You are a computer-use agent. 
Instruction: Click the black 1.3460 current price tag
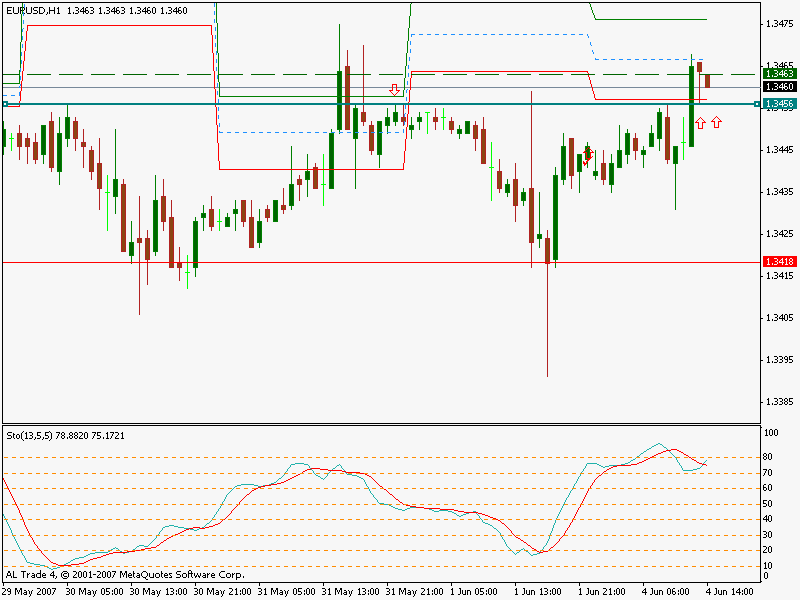pos(779,87)
